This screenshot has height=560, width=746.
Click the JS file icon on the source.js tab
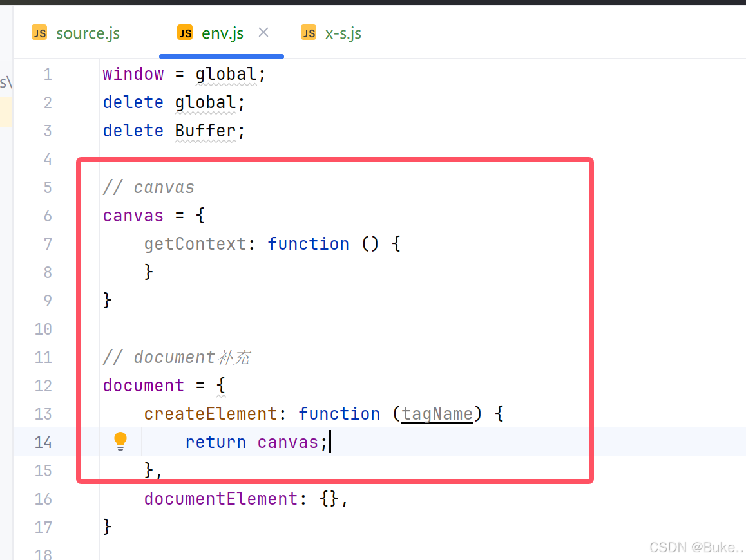point(39,32)
